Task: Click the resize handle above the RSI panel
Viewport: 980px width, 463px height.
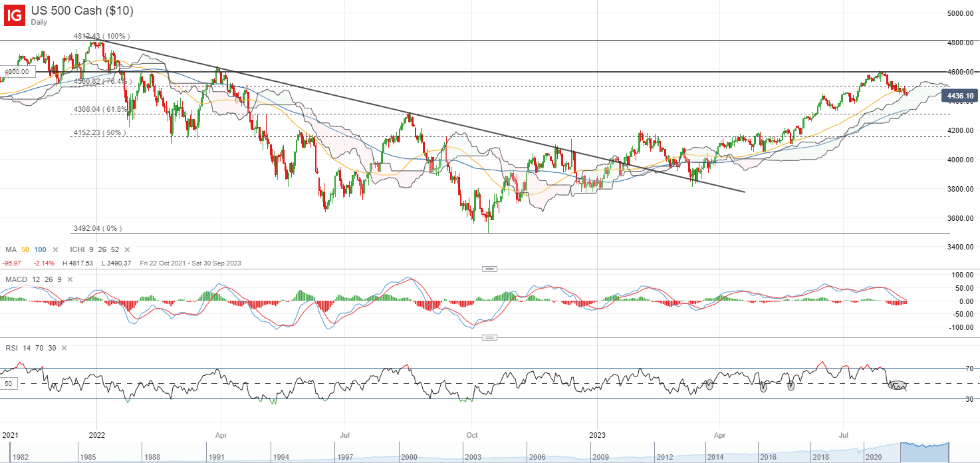Action: tap(489, 338)
